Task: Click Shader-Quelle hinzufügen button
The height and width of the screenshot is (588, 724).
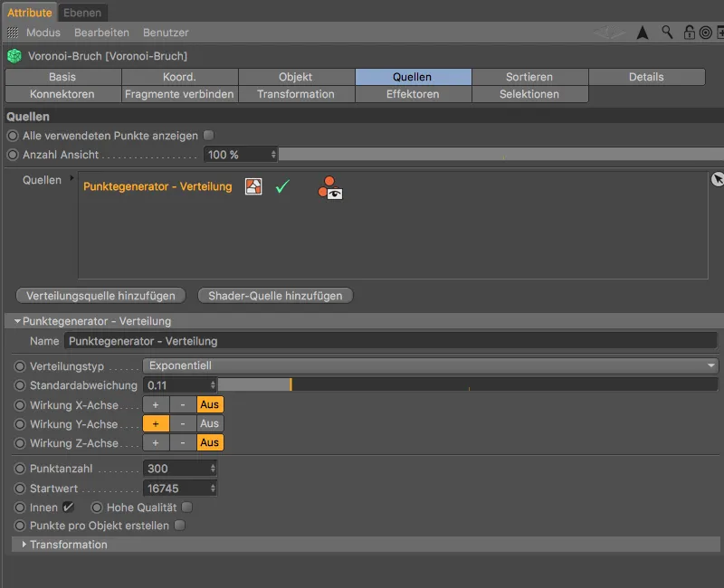Action: 275,296
